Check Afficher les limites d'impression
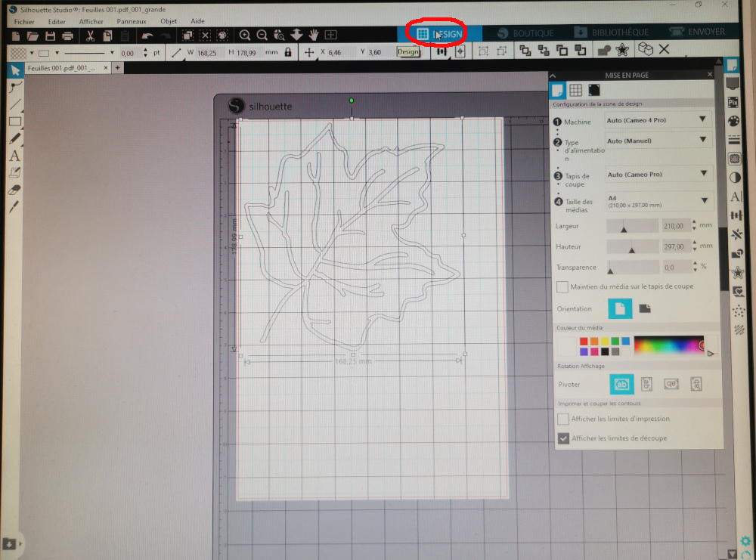The height and width of the screenshot is (560, 756). 562,419
